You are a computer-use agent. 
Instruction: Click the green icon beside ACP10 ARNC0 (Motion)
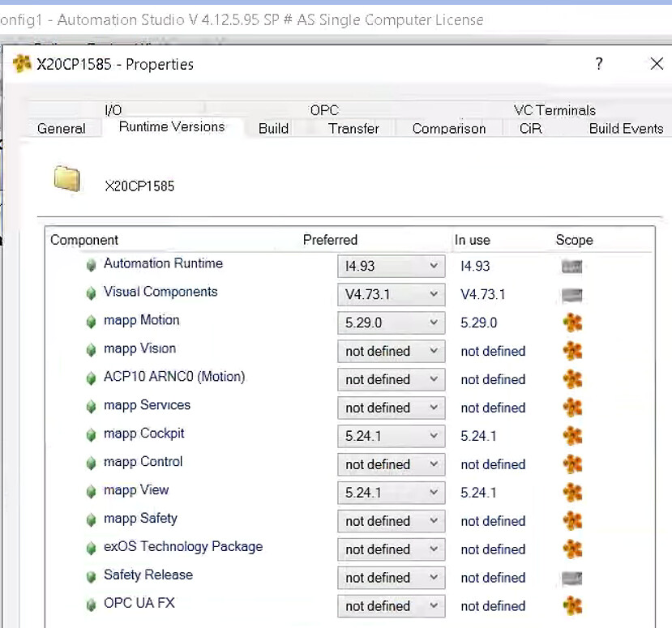click(x=91, y=378)
